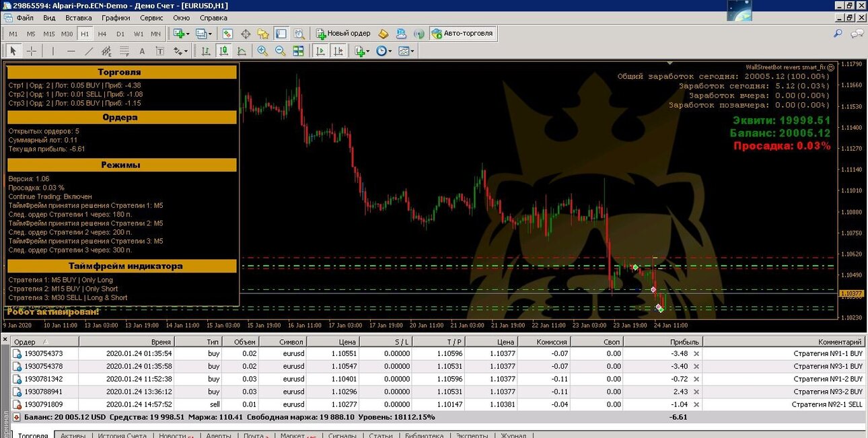Select order row 1930781342
The image size is (868, 438).
(x=437, y=379)
